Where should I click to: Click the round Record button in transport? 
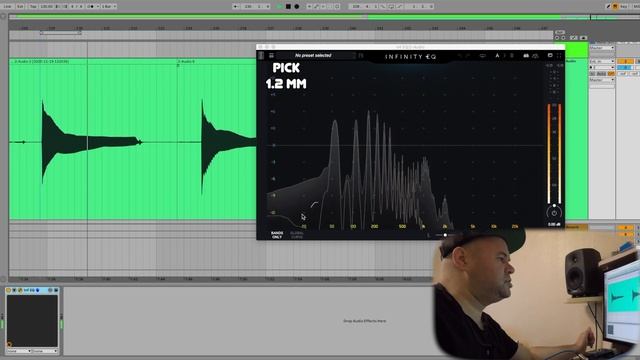pyautogui.click(x=297, y=7)
